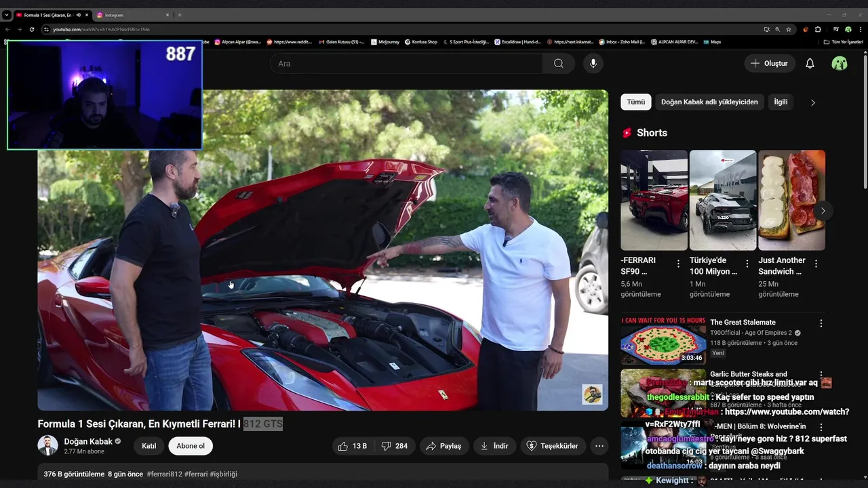
Task: Open the #işbirliği hashtag
Action: tap(224, 474)
